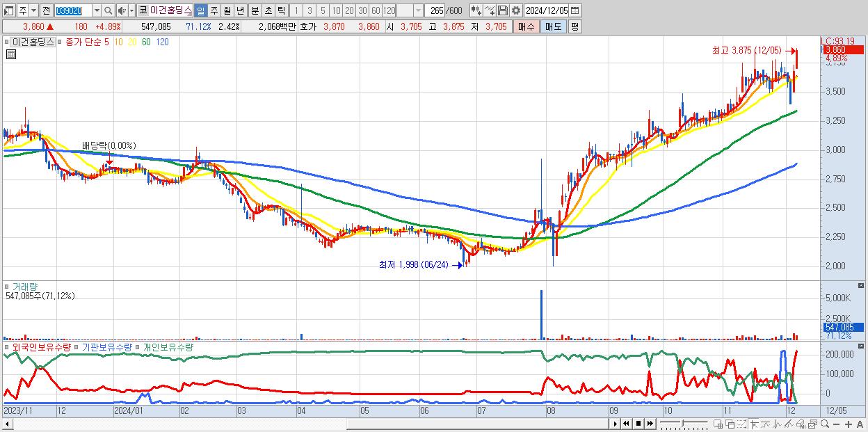Viewport: 868px width, 432px height.
Task: Click the 이건홀딩스 chart legend label
Action: coord(33,42)
